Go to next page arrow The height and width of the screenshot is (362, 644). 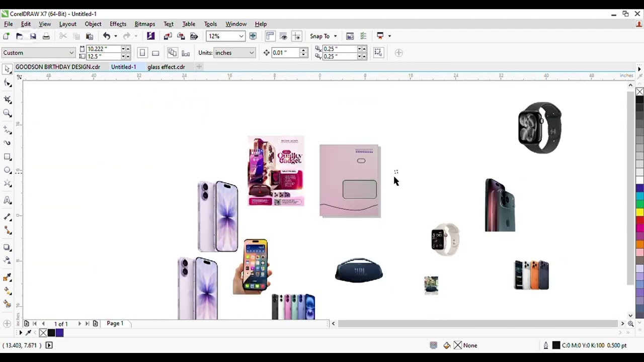click(x=79, y=324)
